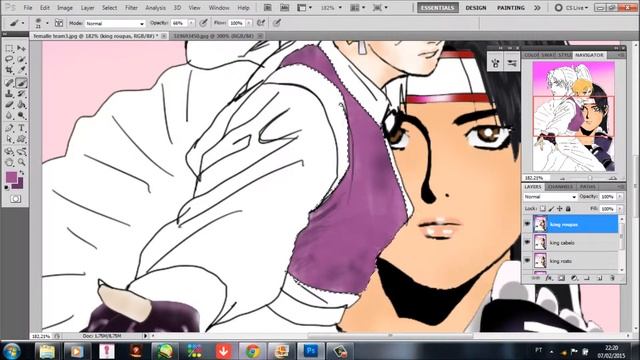Select the Blur tool
Image resolution: width=640 pixels, height=360 pixels.
(9, 116)
